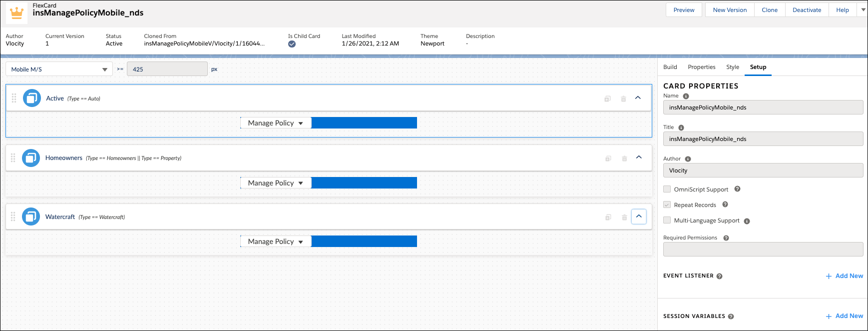868x331 pixels.
Task: Click the FlexCard crown icon
Action: point(17,13)
